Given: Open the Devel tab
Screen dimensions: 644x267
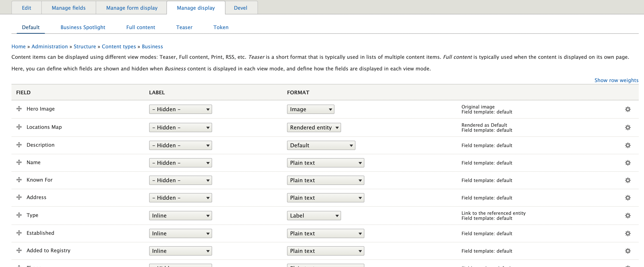Looking at the screenshot, I should 240,8.
